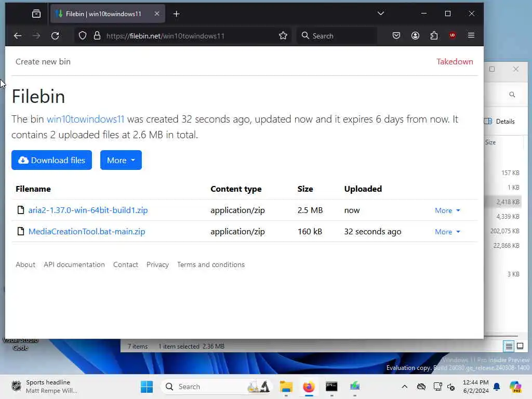Open the Firefox hamburger menu
532x399 pixels.
click(471, 35)
